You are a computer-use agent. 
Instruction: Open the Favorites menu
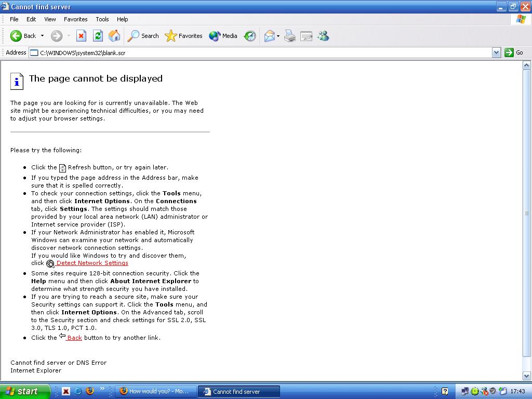[76, 19]
